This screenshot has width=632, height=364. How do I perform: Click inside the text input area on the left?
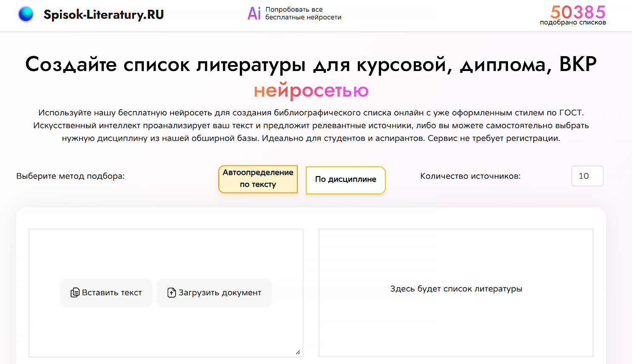click(x=166, y=251)
